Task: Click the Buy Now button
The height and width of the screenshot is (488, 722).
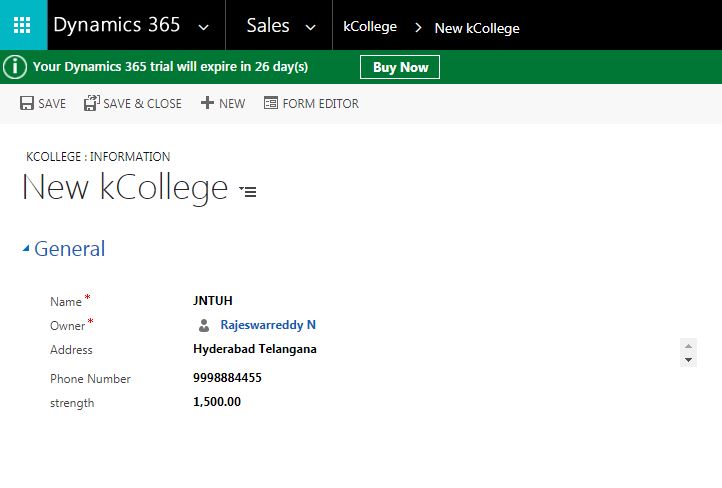Action: pyautogui.click(x=400, y=67)
